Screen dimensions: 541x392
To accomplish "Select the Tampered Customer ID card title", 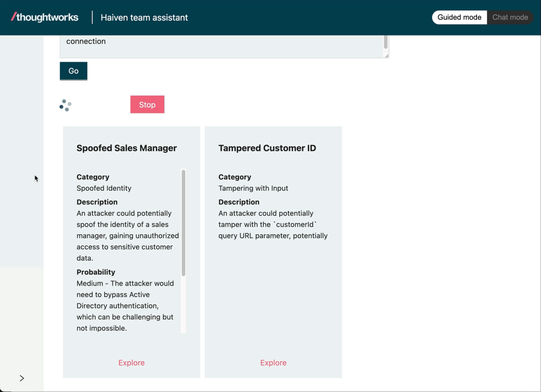I will (267, 148).
